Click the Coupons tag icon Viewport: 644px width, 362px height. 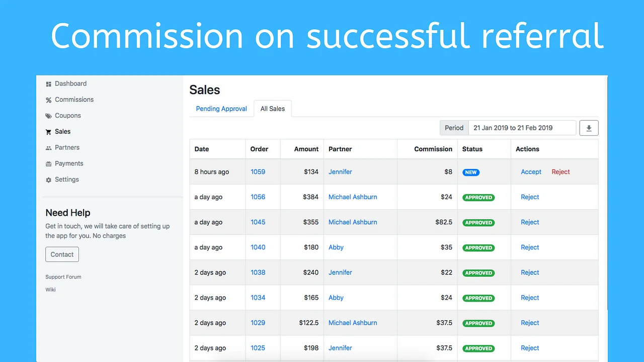pyautogui.click(x=49, y=116)
